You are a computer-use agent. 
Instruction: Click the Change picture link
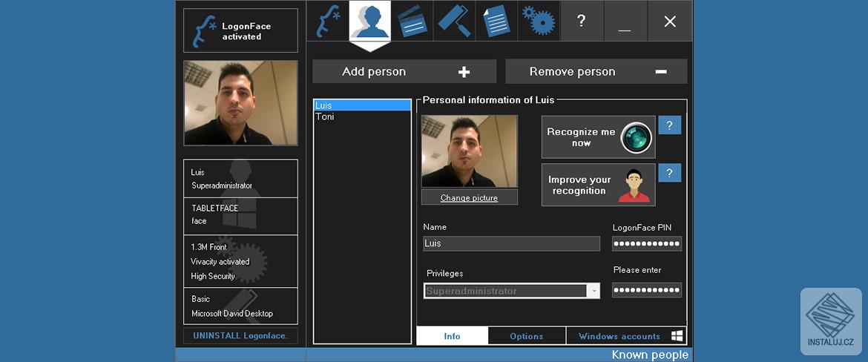(x=470, y=197)
